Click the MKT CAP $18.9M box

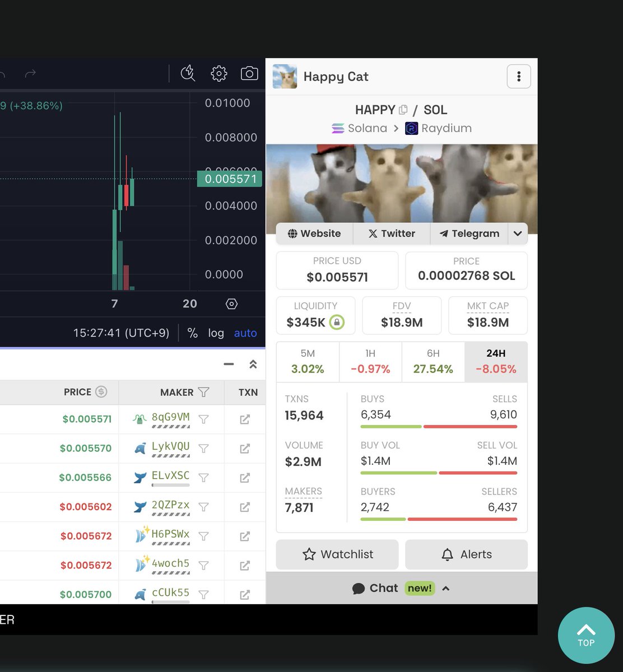coord(488,315)
